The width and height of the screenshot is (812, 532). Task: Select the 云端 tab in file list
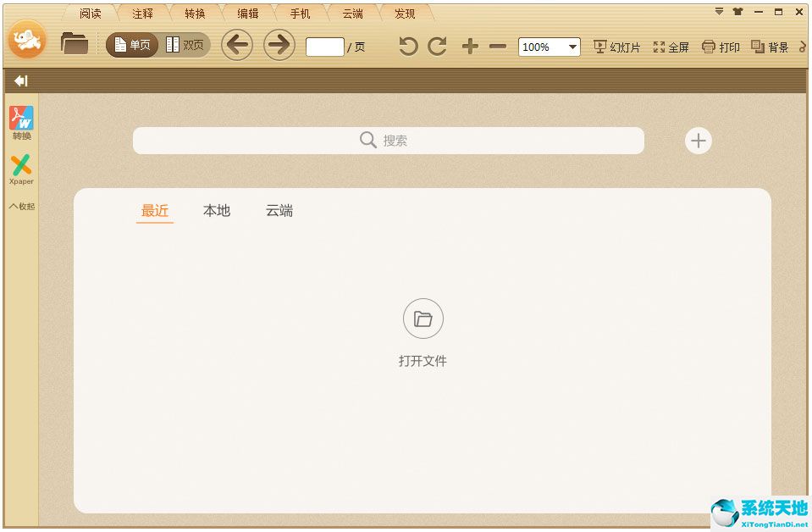[279, 211]
